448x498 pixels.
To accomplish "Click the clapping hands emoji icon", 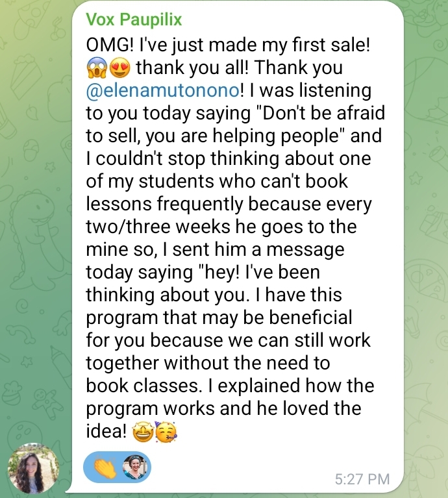I will [104, 467].
